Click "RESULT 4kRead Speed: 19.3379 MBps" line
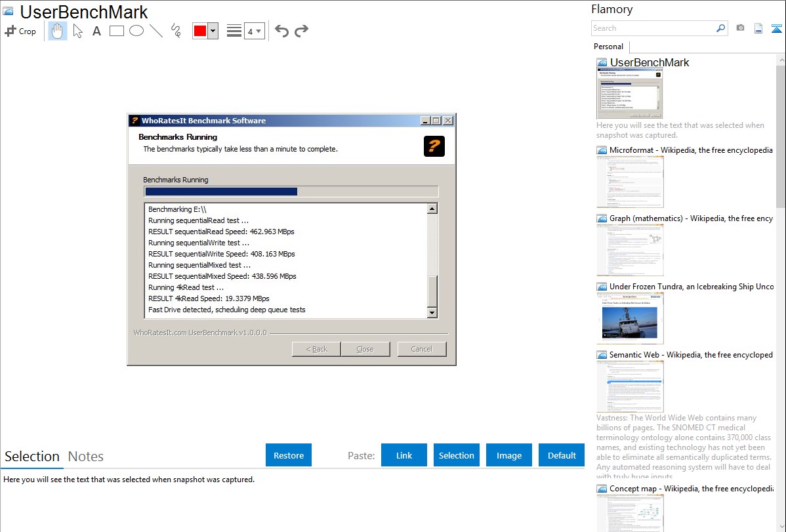786x532 pixels. tap(209, 298)
